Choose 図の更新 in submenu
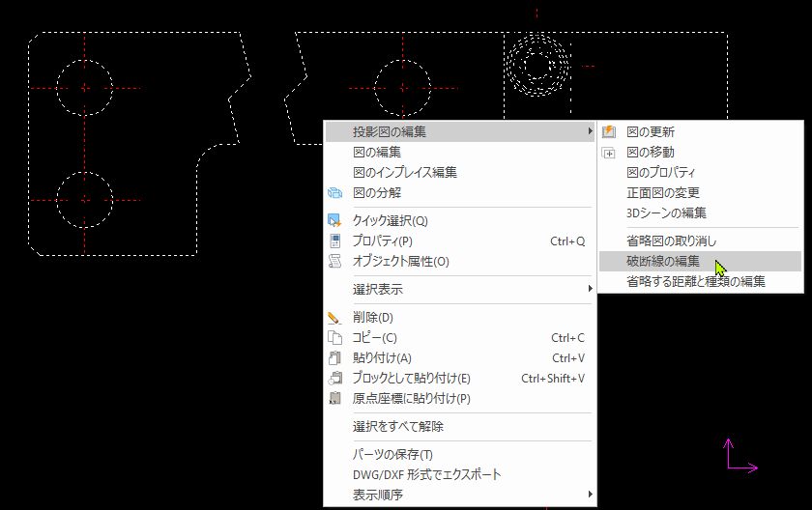The width and height of the screenshot is (812, 510). coord(700,132)
